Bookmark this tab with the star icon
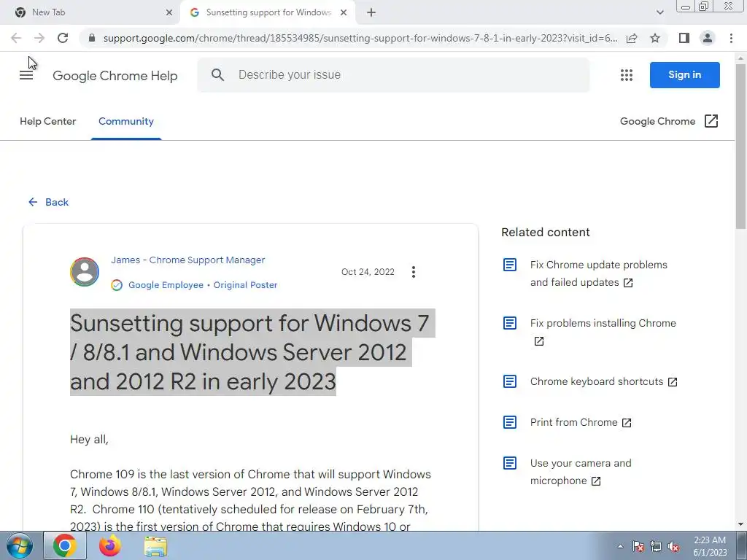747x560 pixels. click(655, 38)
